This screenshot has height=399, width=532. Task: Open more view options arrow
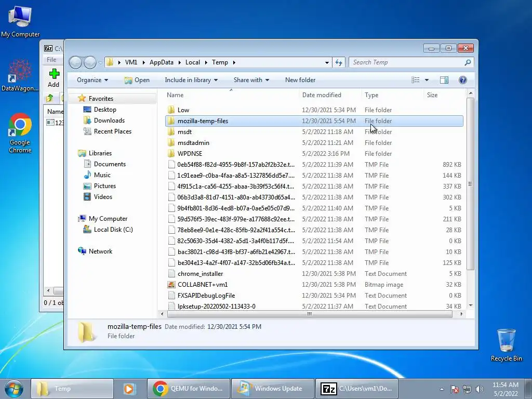(x=427, y=80)
